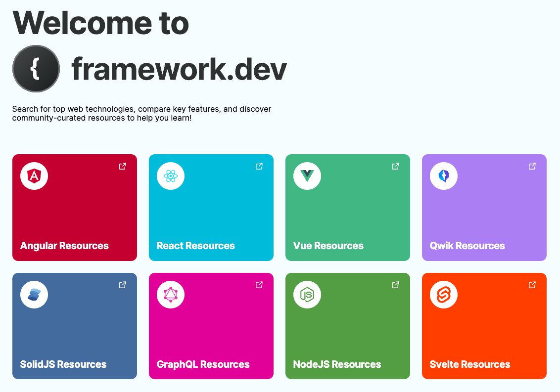The image size is (560, 392).
Task: Open external link icon on Svelte card
Action: [x=532, y=285]
